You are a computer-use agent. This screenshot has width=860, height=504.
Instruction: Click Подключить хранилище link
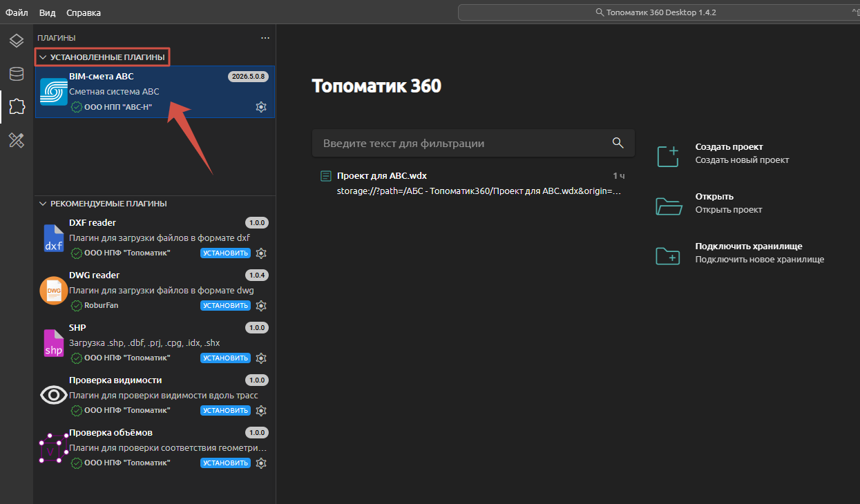[x=749, y=246]
